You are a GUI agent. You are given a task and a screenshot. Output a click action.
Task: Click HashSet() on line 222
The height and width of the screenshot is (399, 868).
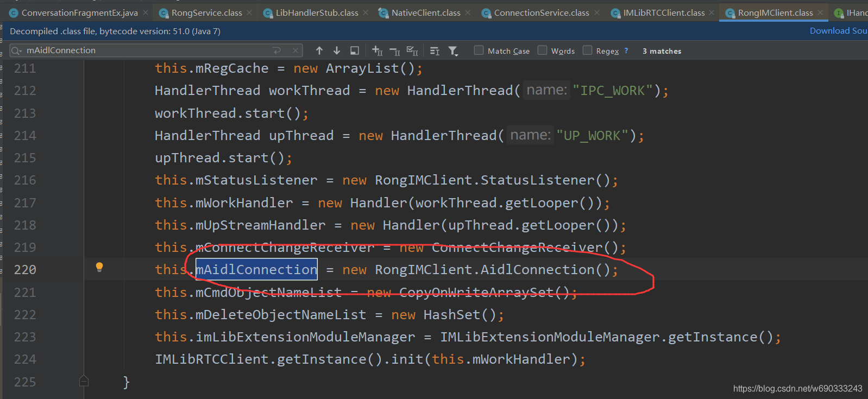pyautogui.click(x=460, y=315)
